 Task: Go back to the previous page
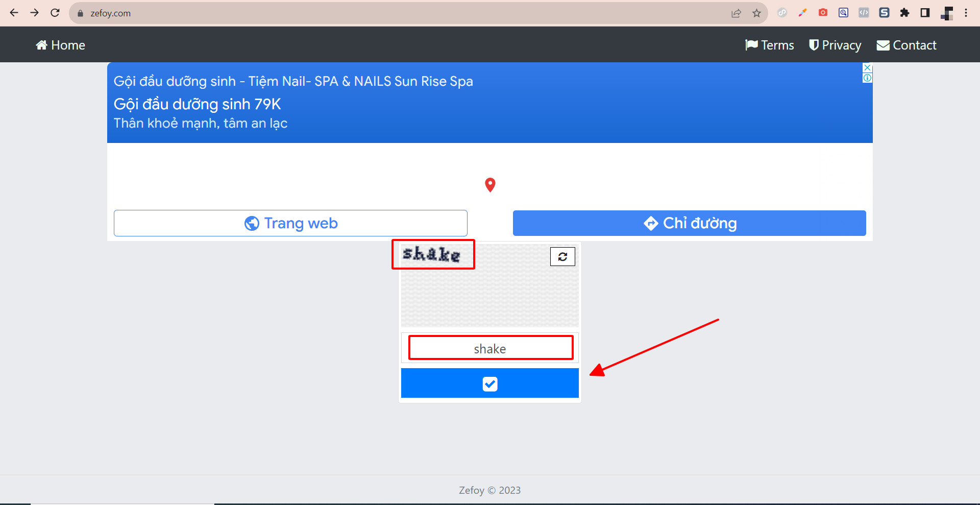click(14, 13)
